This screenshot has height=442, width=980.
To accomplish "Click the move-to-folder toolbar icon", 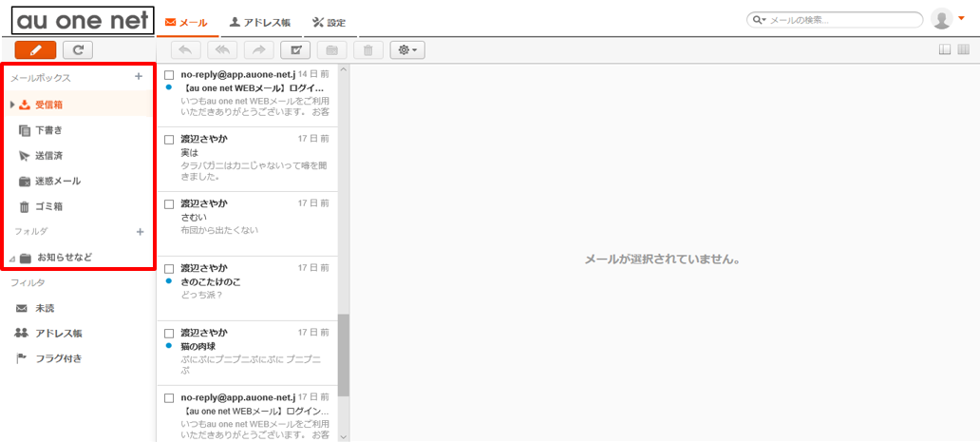I will tap(331, 50).
